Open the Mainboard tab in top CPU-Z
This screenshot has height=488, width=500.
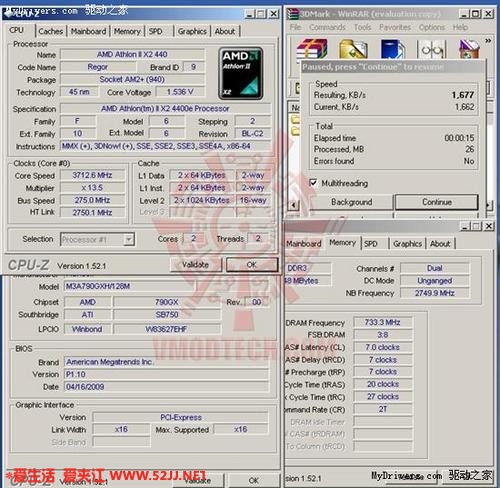88,31
